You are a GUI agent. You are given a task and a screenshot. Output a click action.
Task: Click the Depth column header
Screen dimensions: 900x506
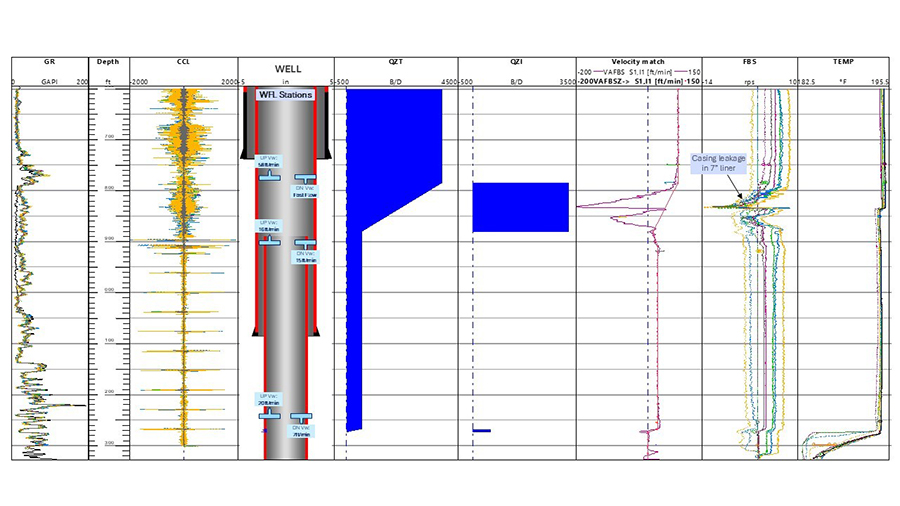[x=109, y=62]
